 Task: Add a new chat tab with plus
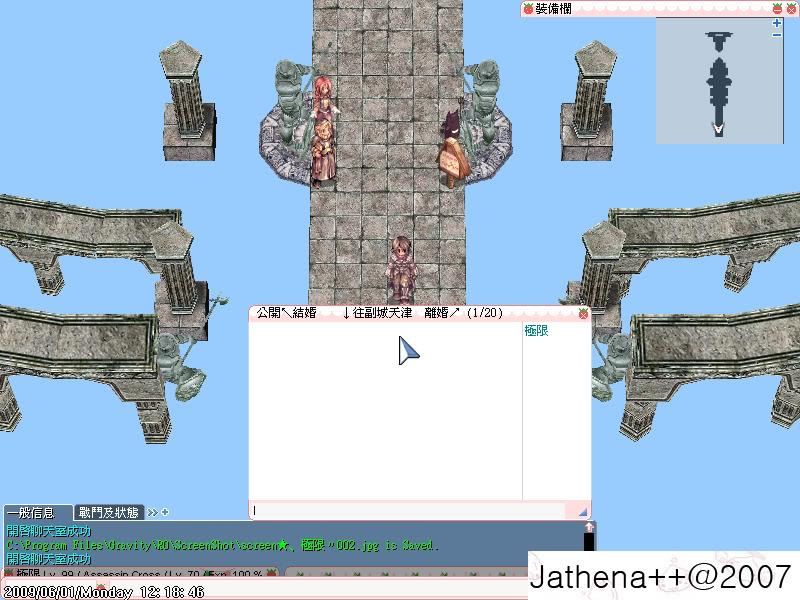point(165,512)
